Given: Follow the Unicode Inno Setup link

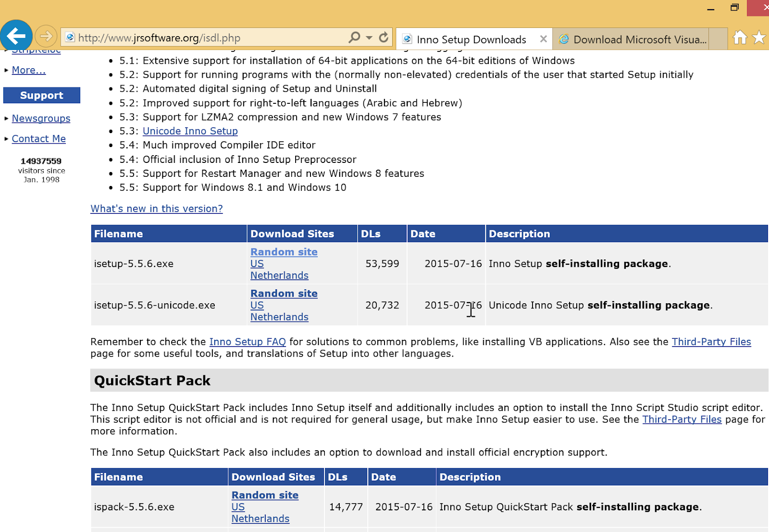Looking at the screenshot, I should coord(190,131).
